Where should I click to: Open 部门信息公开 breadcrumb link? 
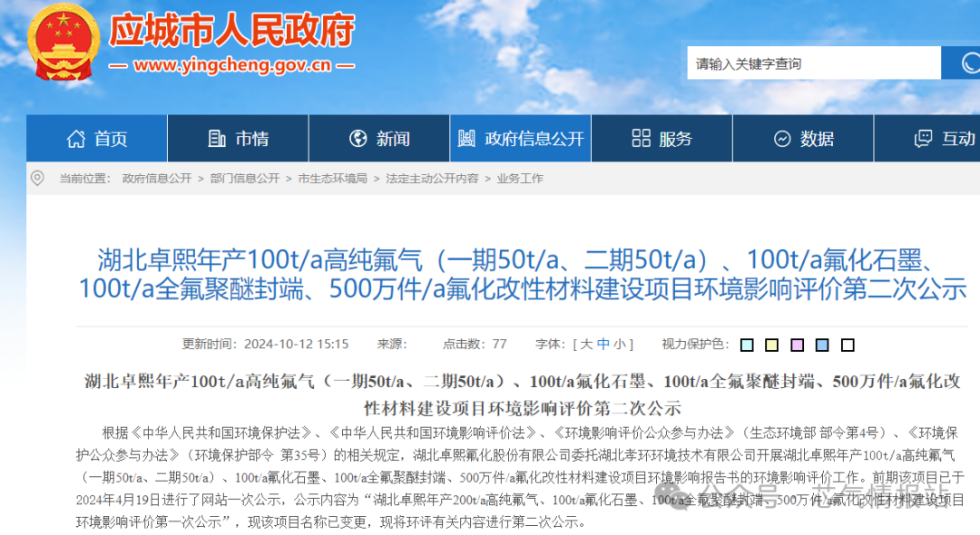(245, 179)
